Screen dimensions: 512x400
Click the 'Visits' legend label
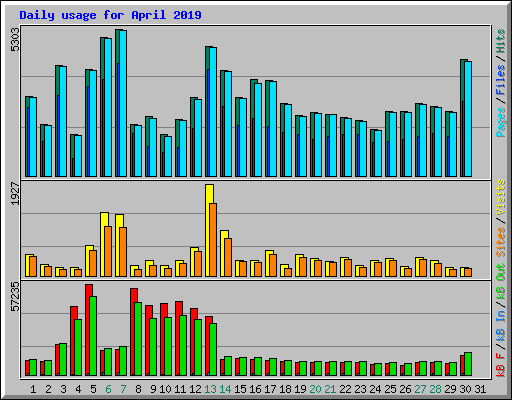coord(501,197)
